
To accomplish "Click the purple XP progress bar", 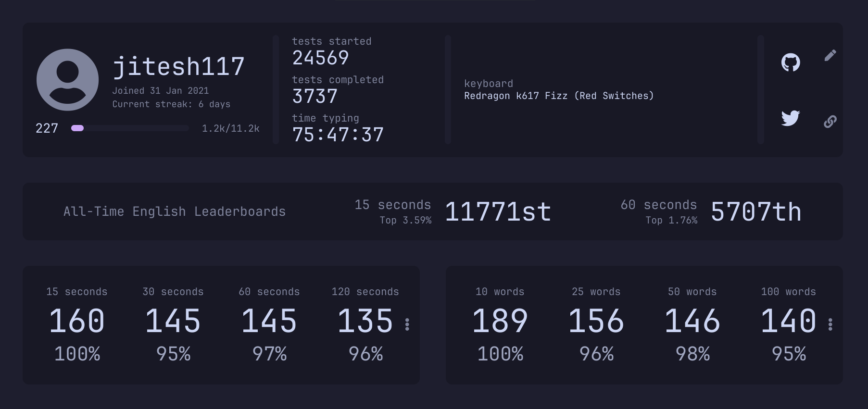I will tap(130, 128).
